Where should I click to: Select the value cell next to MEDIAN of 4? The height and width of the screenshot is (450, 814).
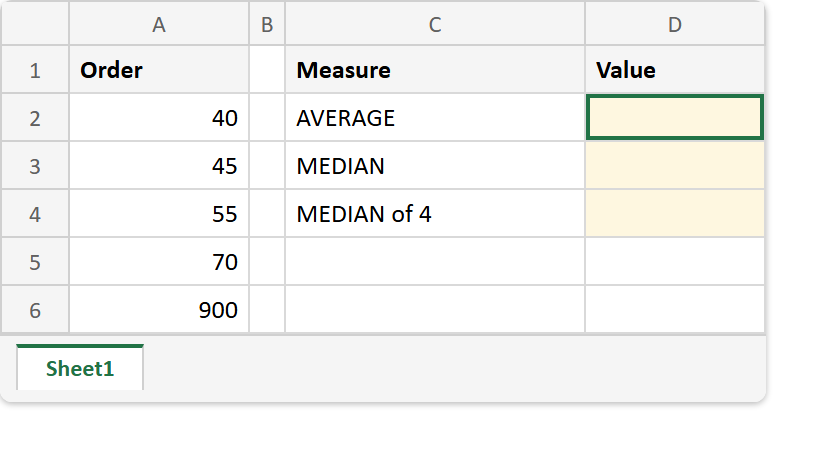pyautogui.click(x=674, y=214)
